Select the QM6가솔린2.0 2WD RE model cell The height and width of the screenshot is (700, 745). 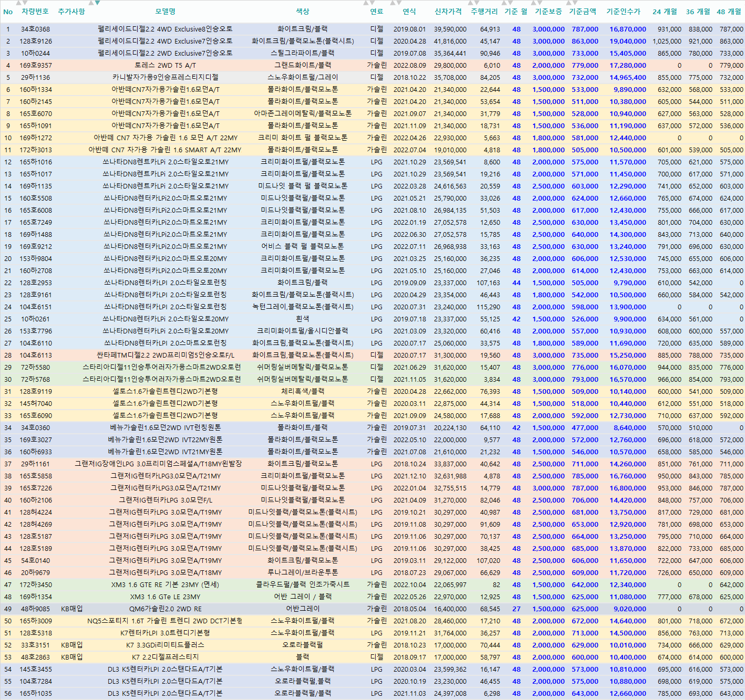click(x=165, y=609)
